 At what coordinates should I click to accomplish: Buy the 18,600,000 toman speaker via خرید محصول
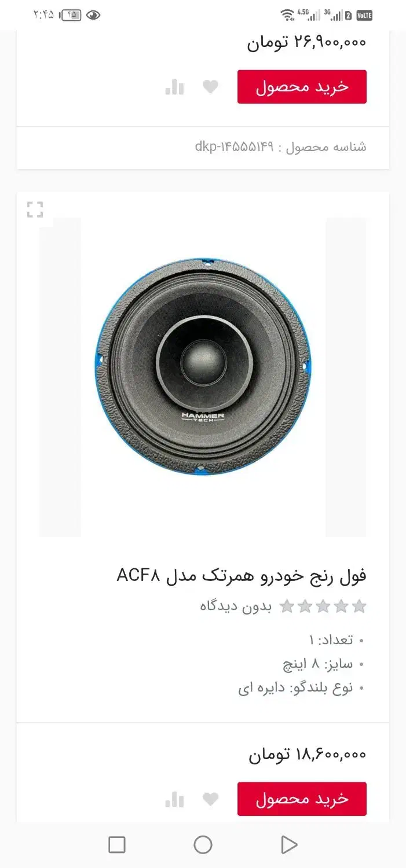click(x=302, y=799)
